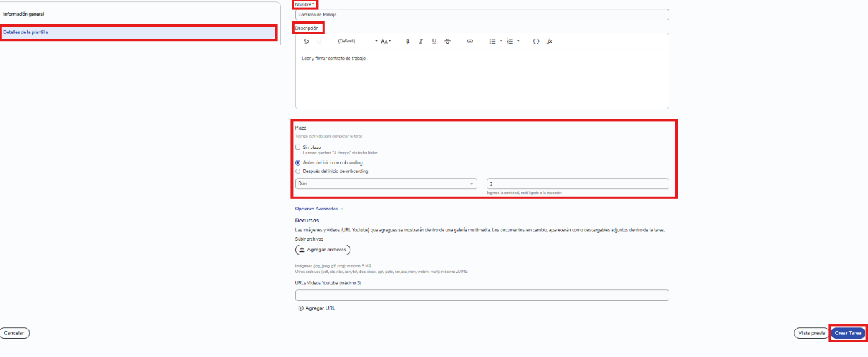Redo the edit in the description editor
The height and width of the screenshot is (357, 868).
coord(319,41)
